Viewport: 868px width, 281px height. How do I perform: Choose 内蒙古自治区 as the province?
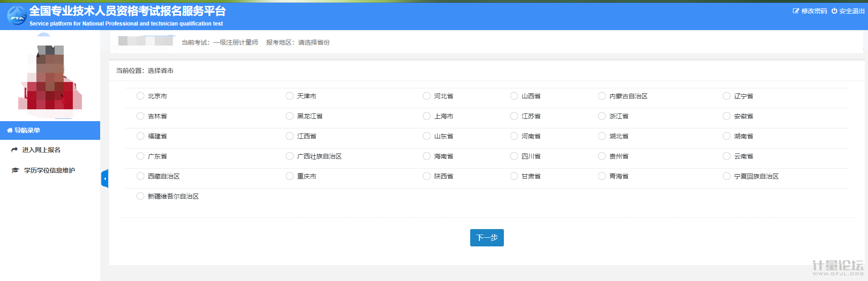[x=602, y=96]
